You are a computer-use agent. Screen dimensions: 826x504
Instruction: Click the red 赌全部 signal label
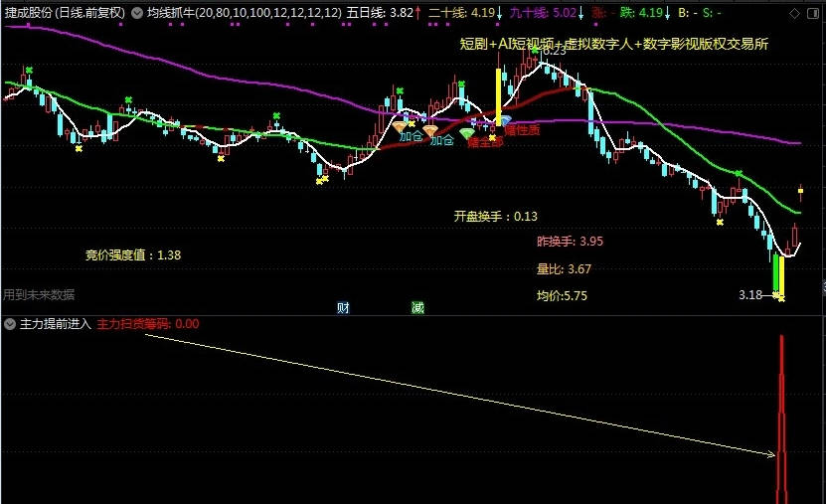485,142
